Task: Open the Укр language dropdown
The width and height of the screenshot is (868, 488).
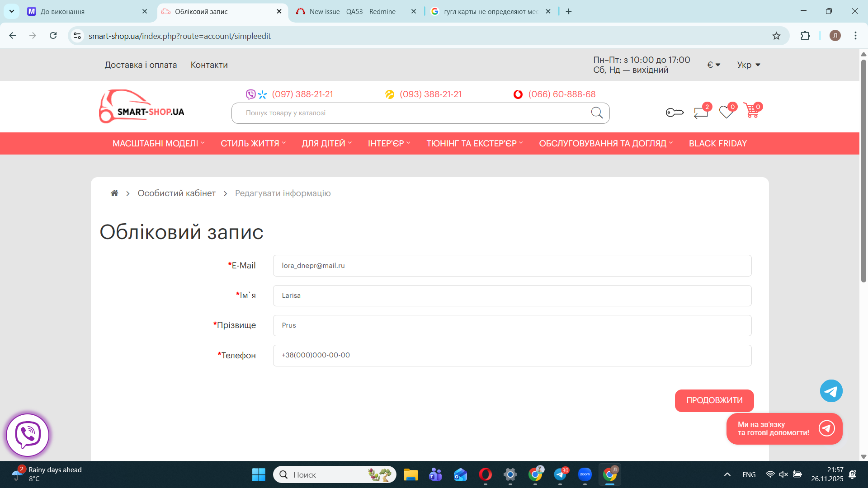Action: pyautogui.click(x=749, y=65)
